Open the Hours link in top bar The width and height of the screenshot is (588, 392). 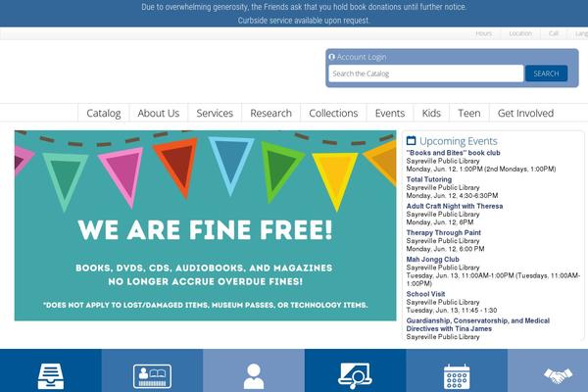(483, 33)
